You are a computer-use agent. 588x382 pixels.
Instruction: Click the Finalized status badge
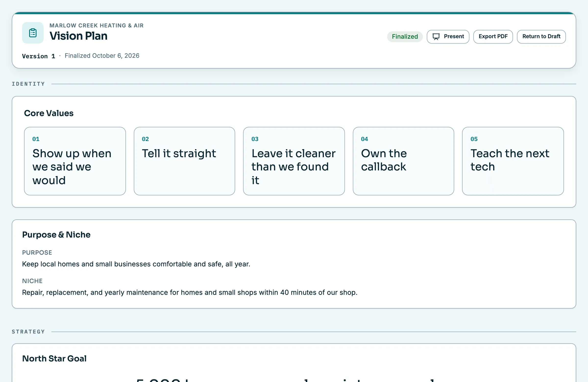[x=405, y=36]
